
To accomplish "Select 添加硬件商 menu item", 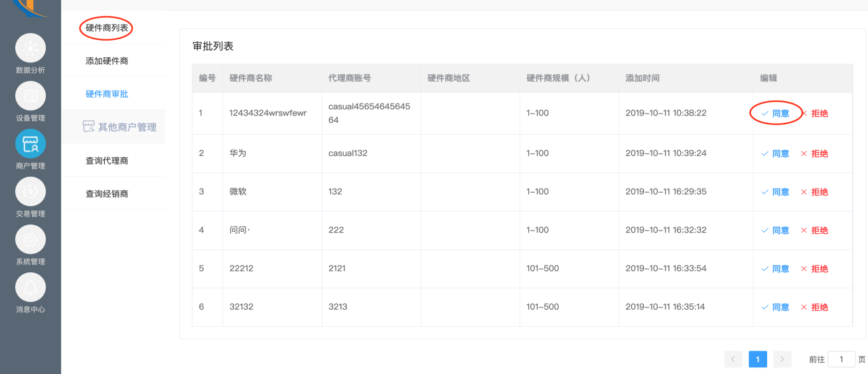I will pos(107,61).
